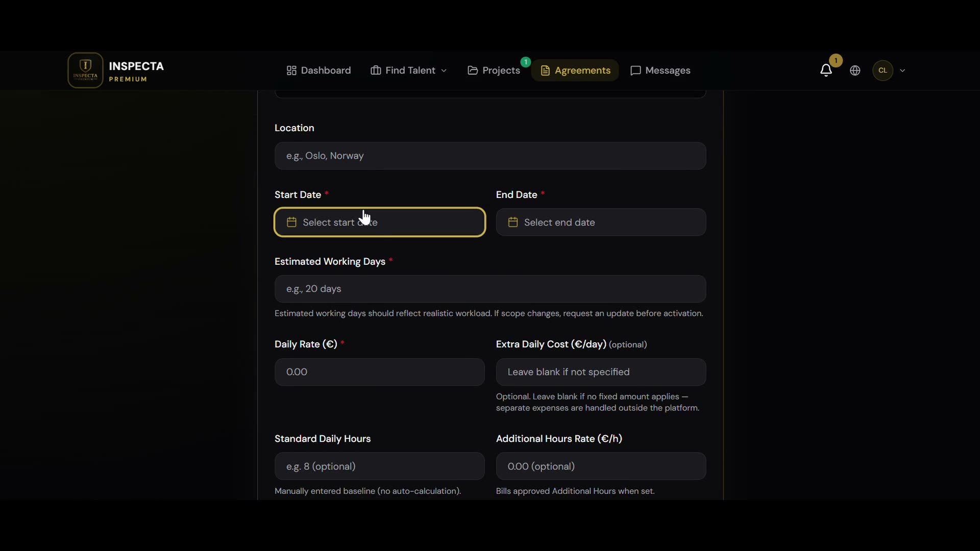Image resolution: width=980 pixels, height=551 pixels.
Task: Click the Agreements document icon
Action: (x=545, y=70)
